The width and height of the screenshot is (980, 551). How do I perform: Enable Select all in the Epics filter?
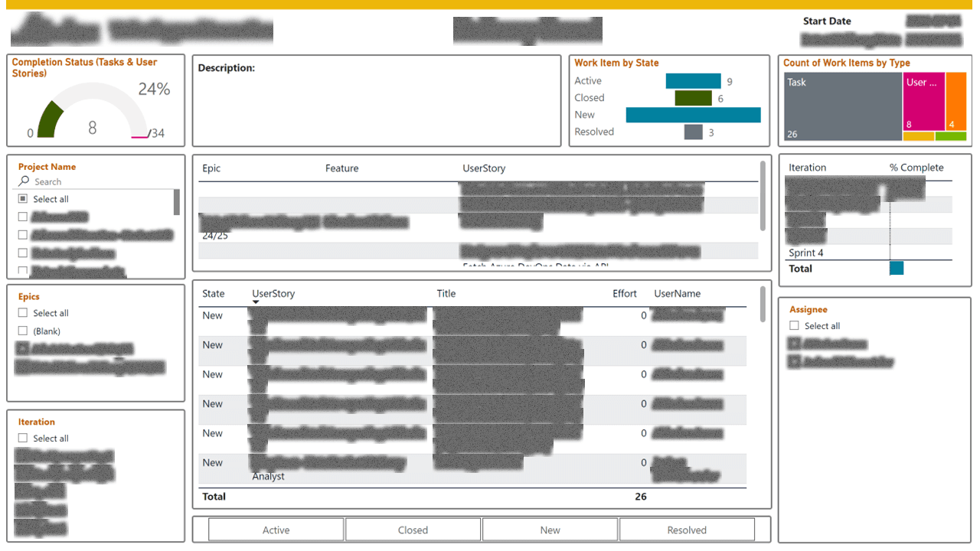(x=24, y=312)
